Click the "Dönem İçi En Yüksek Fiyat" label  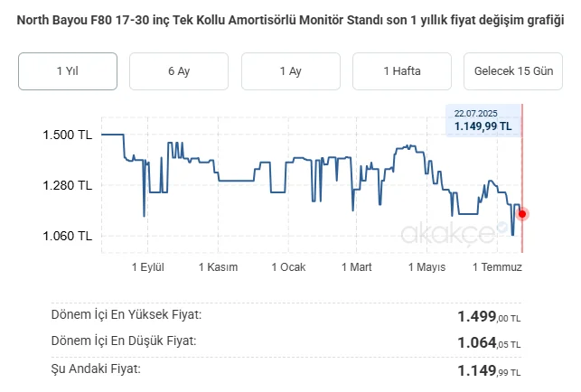click(x=127, y=314)
